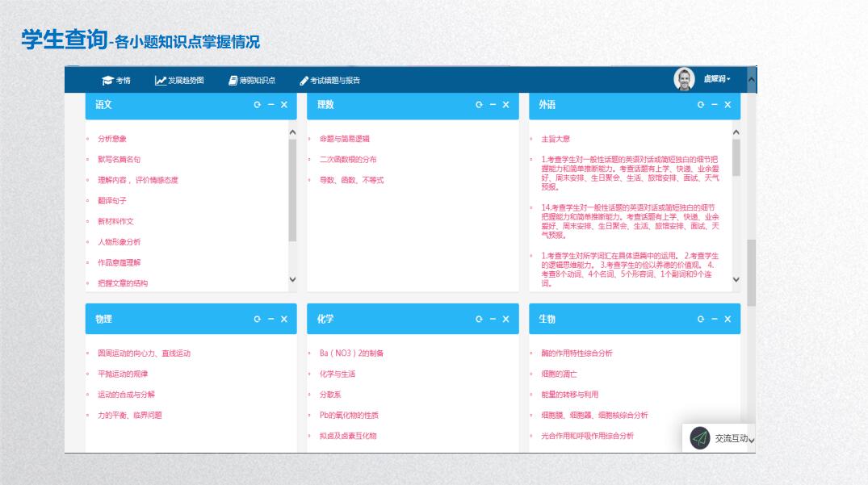Open the 考试错题与报告 tab
Screen dimensions: 868x485
(x=330, y=80)
